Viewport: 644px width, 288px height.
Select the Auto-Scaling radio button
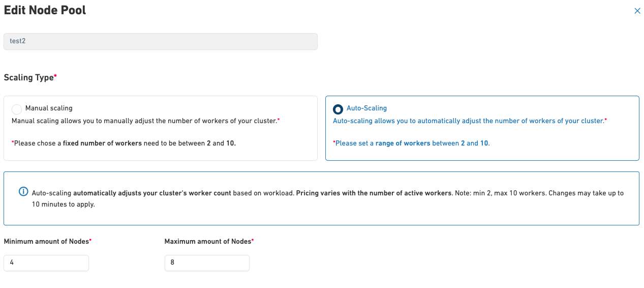[338, 109]
